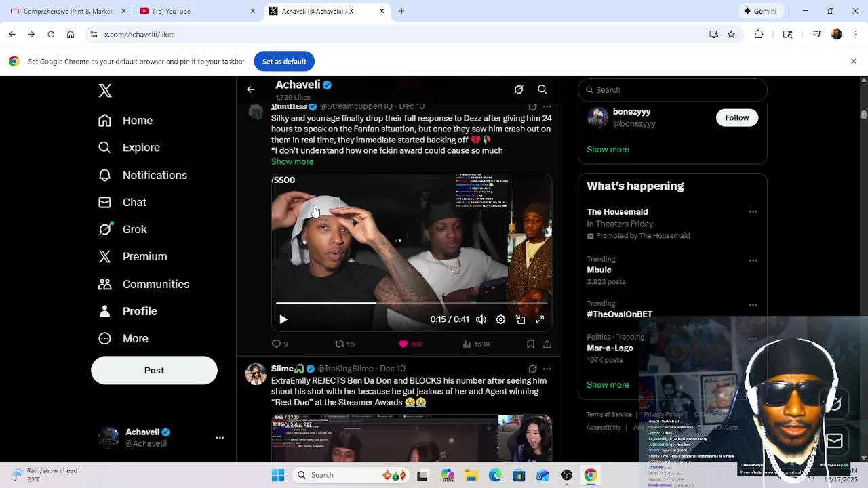This screenshot has height=488, width=868.
Task: Open more options on StreamclipperHQ post
Action: [x=547, y=106]
